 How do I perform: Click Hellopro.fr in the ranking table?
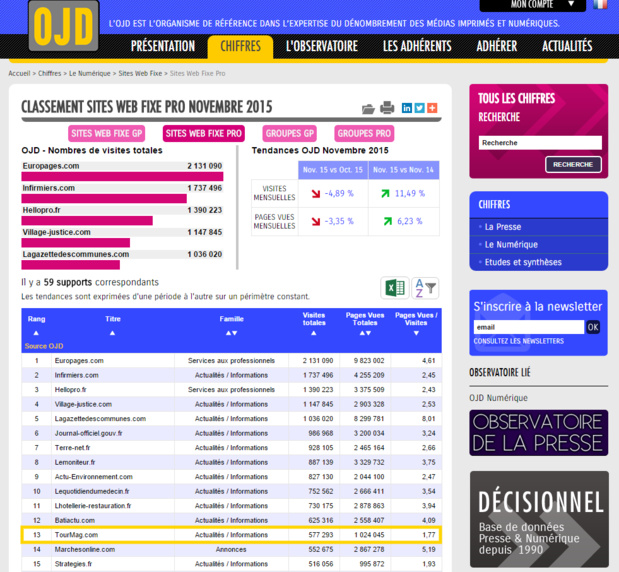[x=70, y=390]
